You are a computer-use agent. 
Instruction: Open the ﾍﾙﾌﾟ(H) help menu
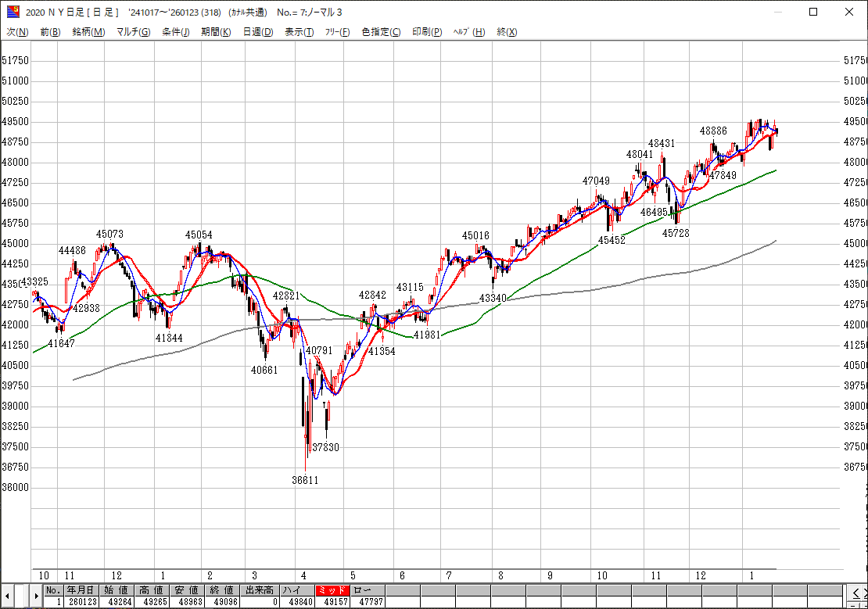[469, 32]
